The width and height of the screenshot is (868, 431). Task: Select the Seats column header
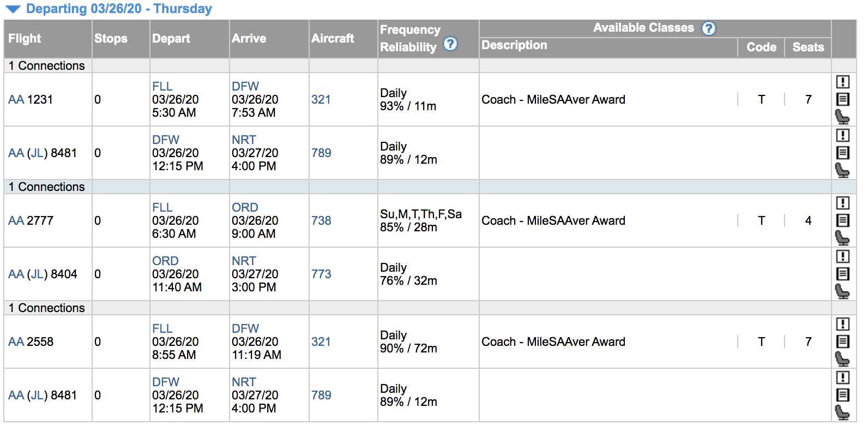pos(808,47)
